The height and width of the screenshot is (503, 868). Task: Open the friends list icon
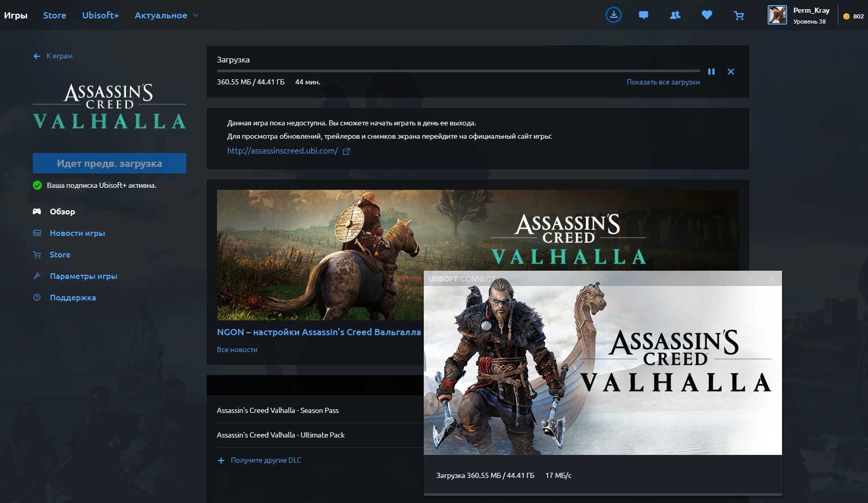[675, 15]
